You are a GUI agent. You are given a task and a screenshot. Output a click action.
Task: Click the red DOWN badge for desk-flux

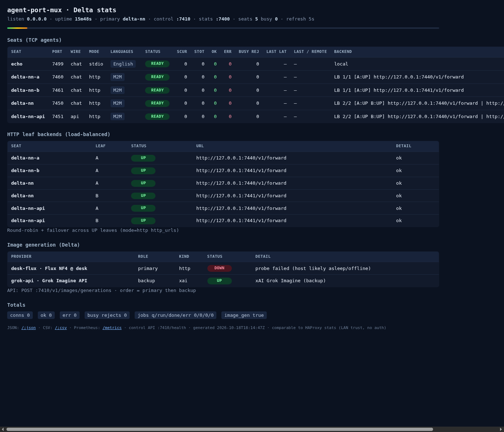[x=219, y=268]
